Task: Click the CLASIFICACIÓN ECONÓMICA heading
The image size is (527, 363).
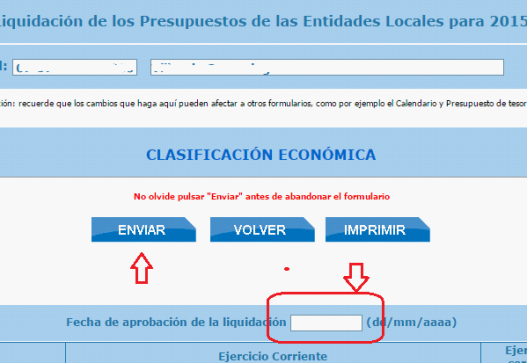Action: (261, 155)
